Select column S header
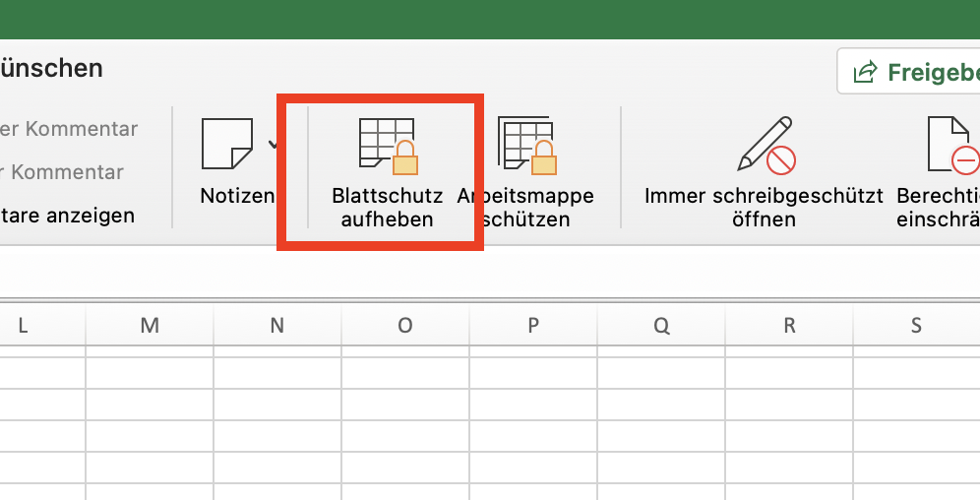Screen dimensions: 980x500 pos(916,325)
